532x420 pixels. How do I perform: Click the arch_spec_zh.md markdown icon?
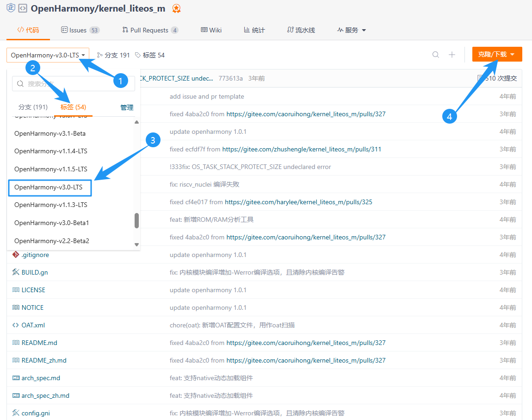coord(16,395)
